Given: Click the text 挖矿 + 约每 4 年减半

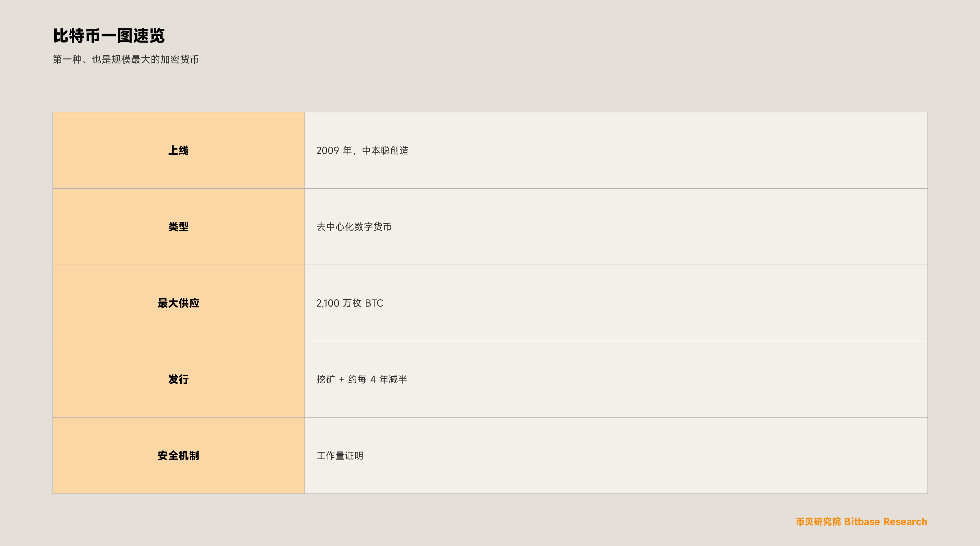Looking at the screenshot, I should [x=362, y=379].
